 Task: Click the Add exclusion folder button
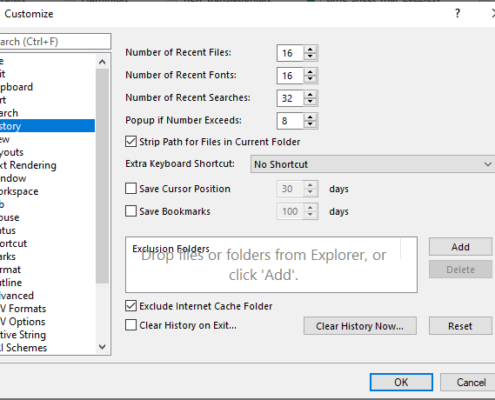(x=460, y=247)
